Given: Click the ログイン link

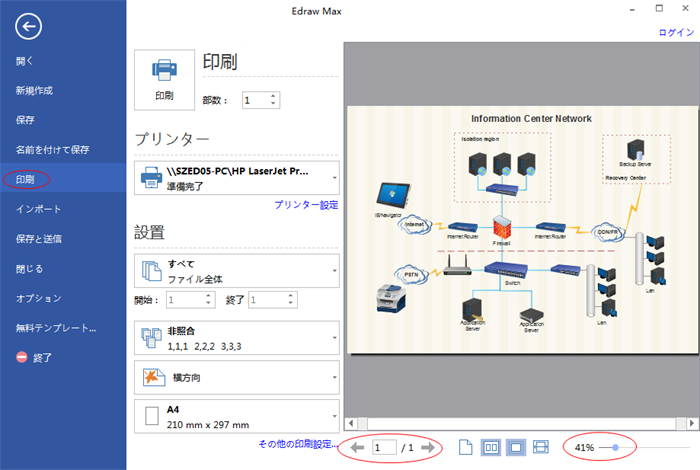Looking at the screenshot, I should pyautogui.click(x=675, y=33).
